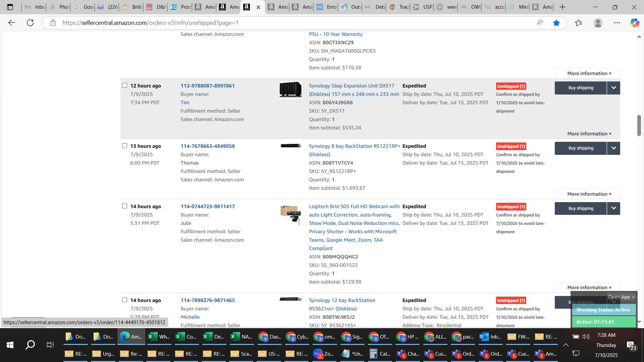644x362 pixels.
Task: Click the site info lock icon
Action: (53, 23)
